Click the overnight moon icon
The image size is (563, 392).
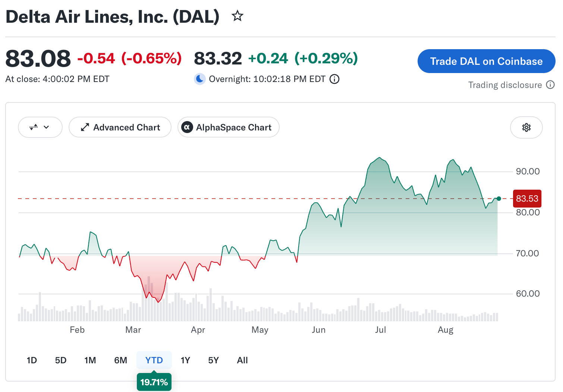coord(200,79)
